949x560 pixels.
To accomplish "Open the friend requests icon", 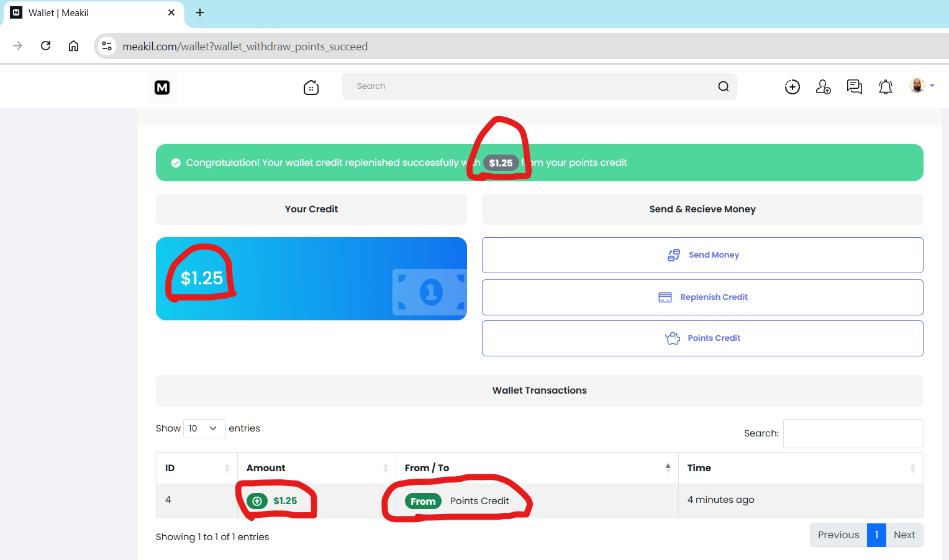I will (823, 87).
